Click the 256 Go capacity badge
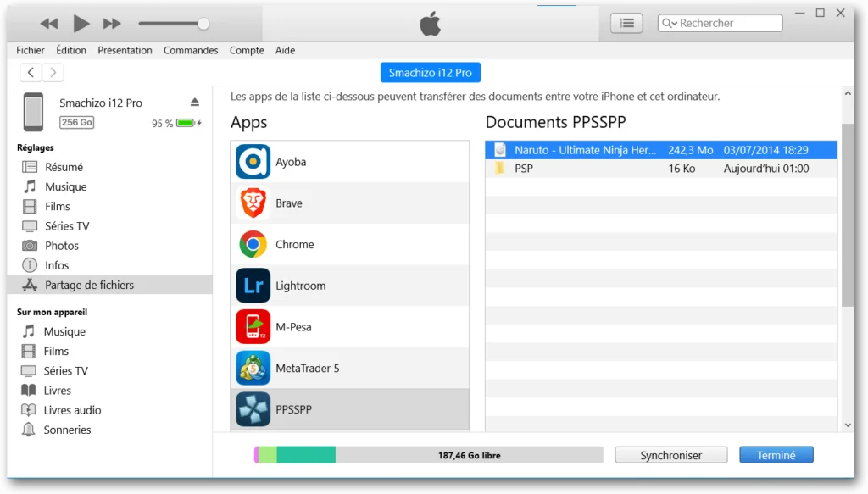This screenshot has width=868, height=494. [x=76, y=122]
